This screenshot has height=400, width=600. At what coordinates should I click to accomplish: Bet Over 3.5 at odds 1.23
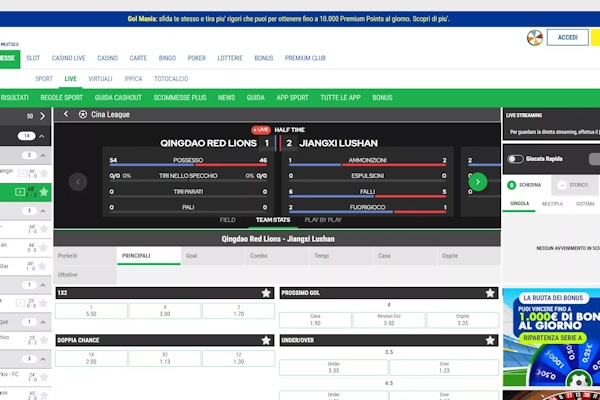point(444,367)
